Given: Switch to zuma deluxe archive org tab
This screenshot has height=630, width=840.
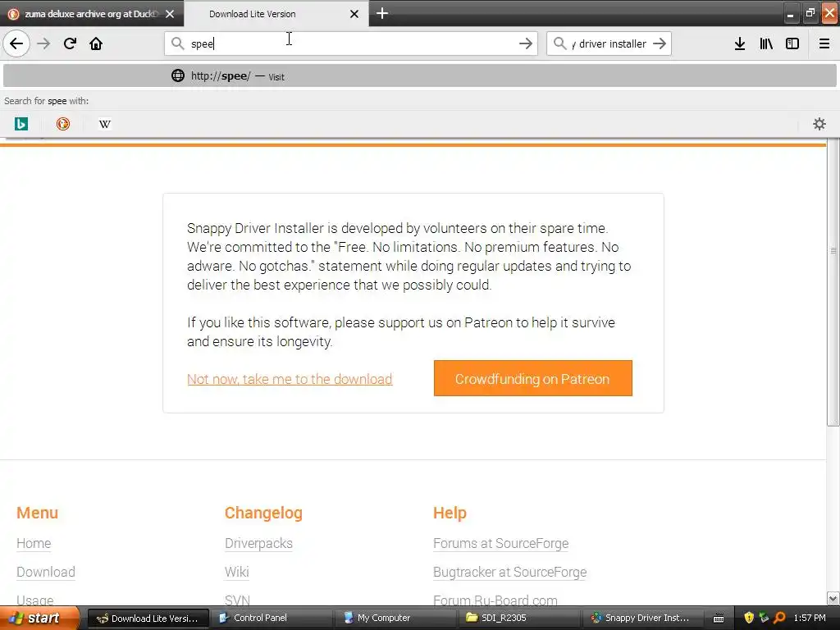Looking at the screenshot, I should pyautogui.click(x=92, y=14).
